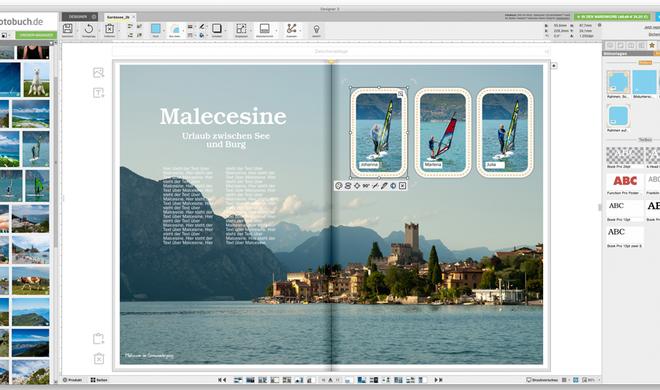Viewport: 660px width, 390px height.
Task: Select the green windsurfer sail thumbnail in left panel
Action: click(x=37, y=186)
